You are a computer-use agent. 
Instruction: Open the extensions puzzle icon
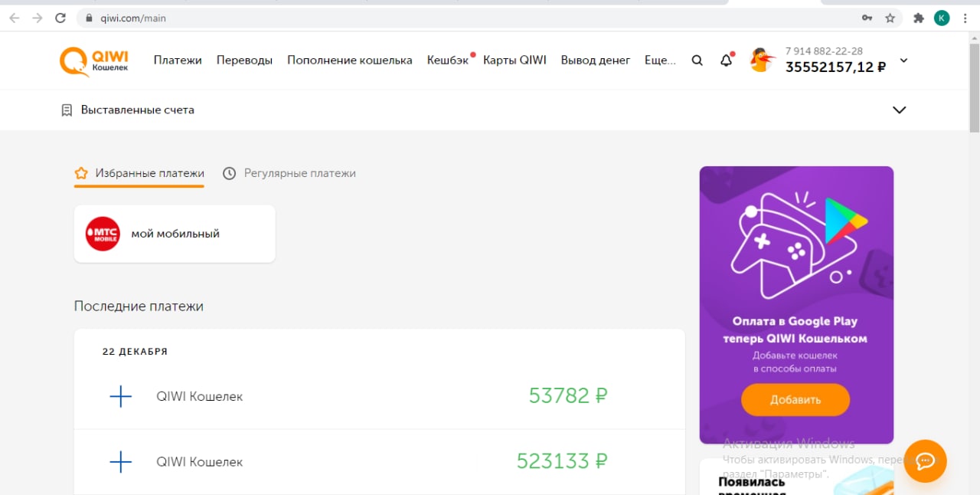point(919,18)
